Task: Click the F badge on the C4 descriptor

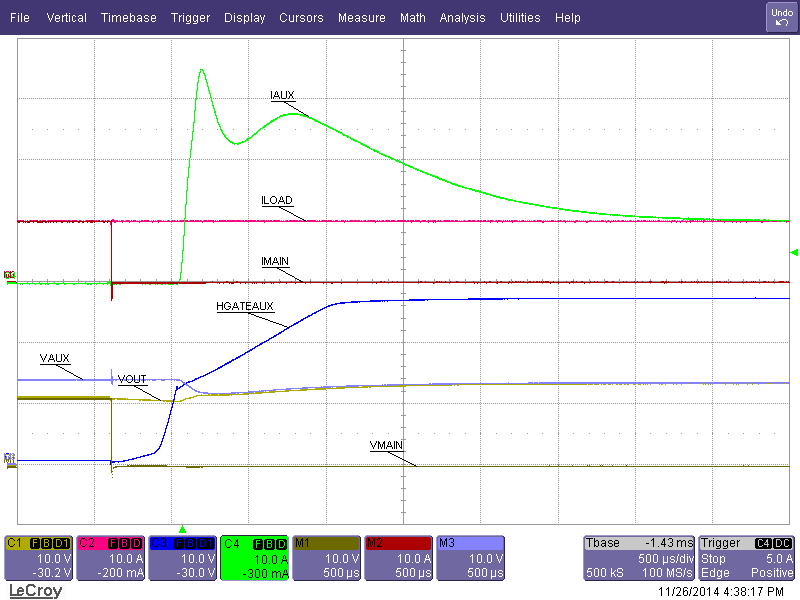Action: (259, 543)
